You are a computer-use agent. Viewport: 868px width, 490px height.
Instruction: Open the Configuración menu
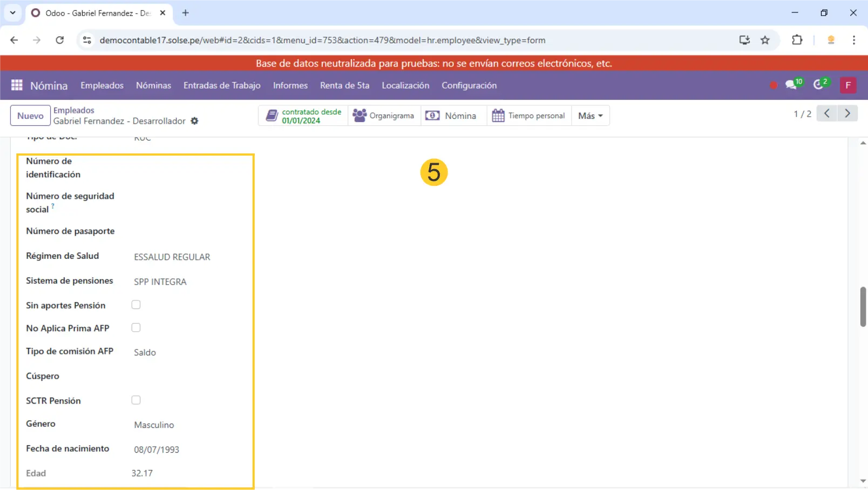click(x=469, y=85)
